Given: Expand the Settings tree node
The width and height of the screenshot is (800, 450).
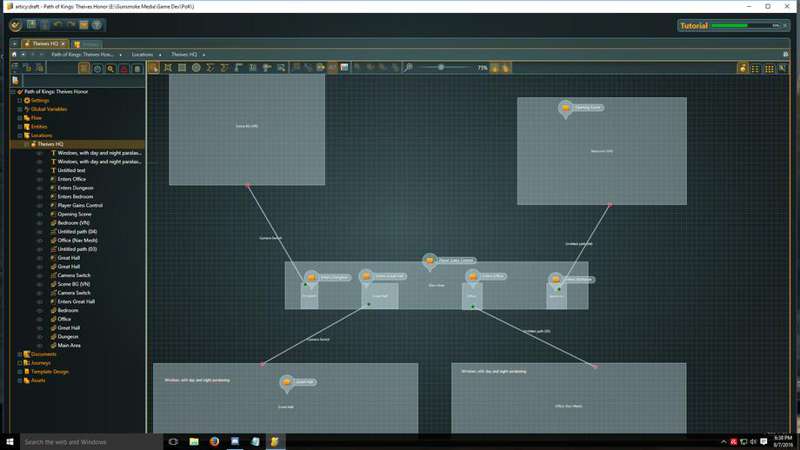Looking at the screenshot, I should (20, 101).
